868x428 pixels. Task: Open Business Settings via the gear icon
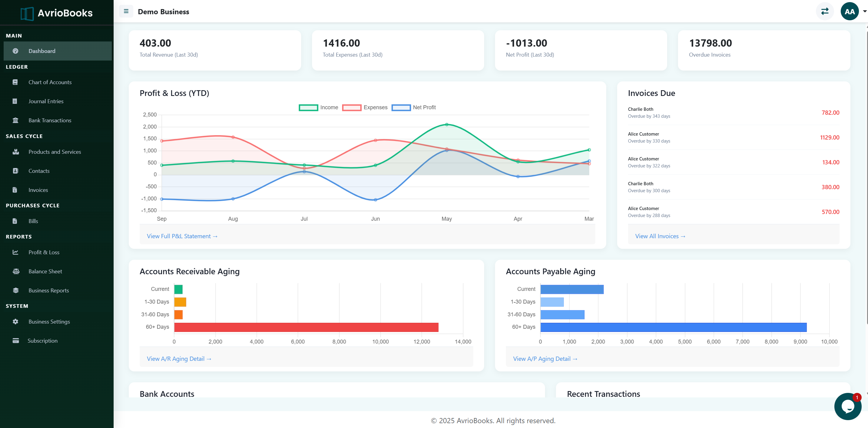click(15, 321)
